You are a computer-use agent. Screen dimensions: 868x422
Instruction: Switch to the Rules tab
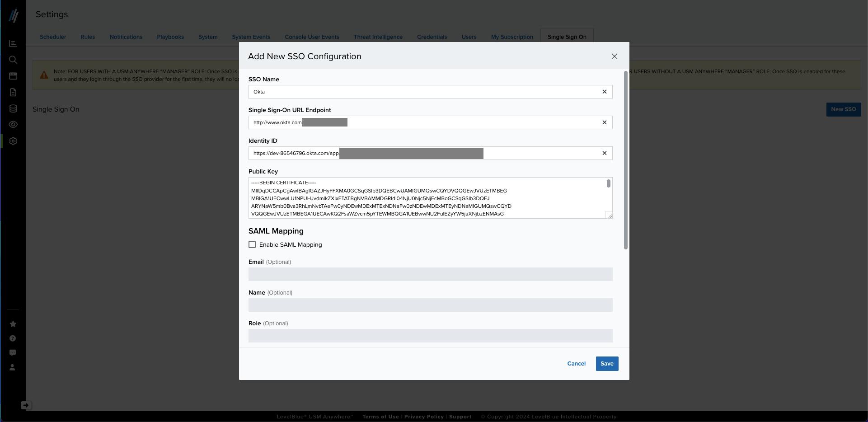(x=88, y=37)
